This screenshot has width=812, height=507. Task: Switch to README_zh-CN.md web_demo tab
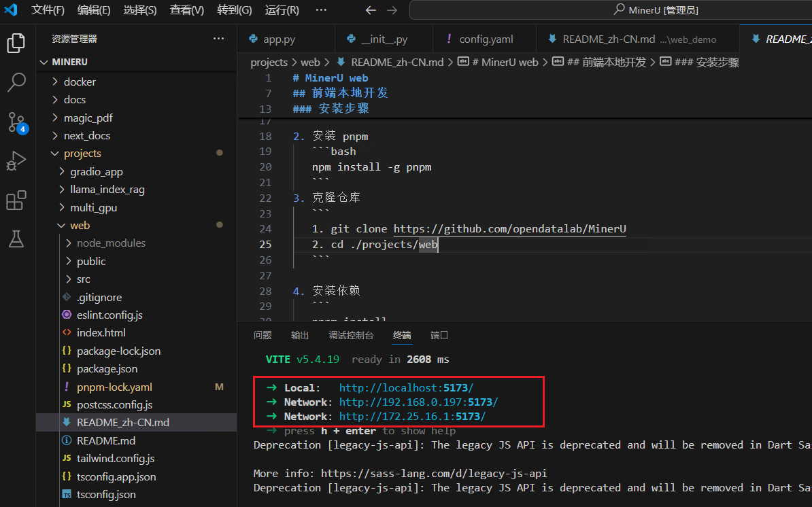pyautogui.click(x=638, y=39)
